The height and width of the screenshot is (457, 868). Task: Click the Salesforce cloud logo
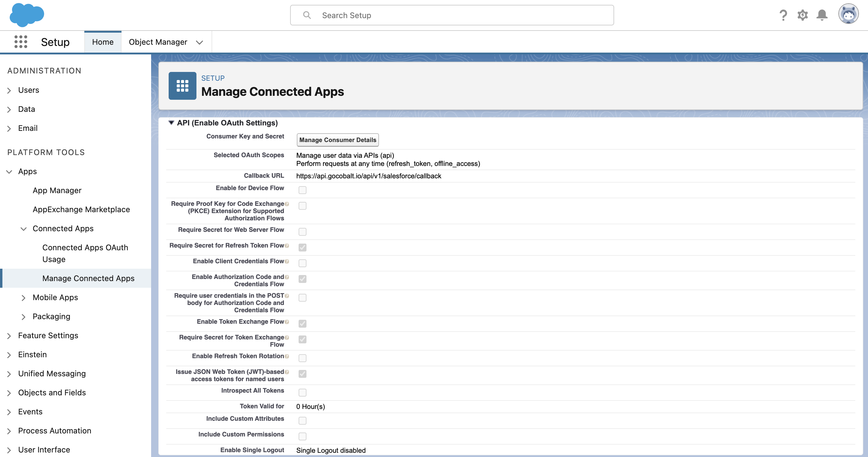27,15
